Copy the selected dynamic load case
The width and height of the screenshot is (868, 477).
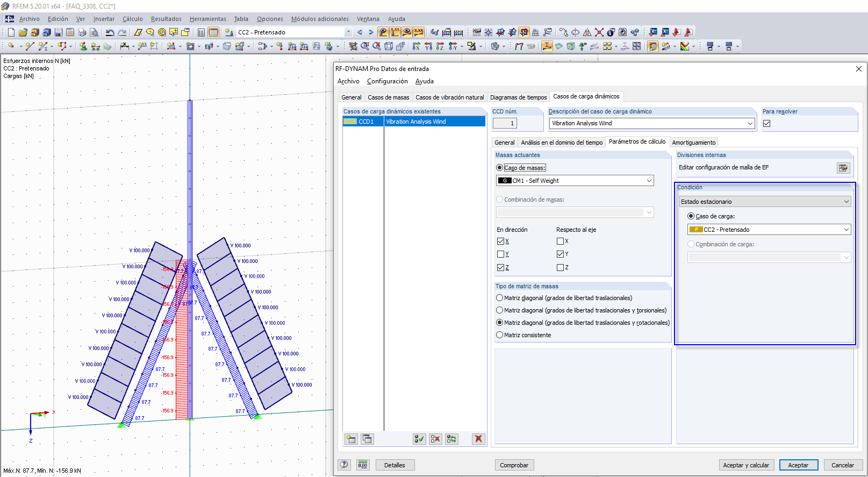[367, 439]
